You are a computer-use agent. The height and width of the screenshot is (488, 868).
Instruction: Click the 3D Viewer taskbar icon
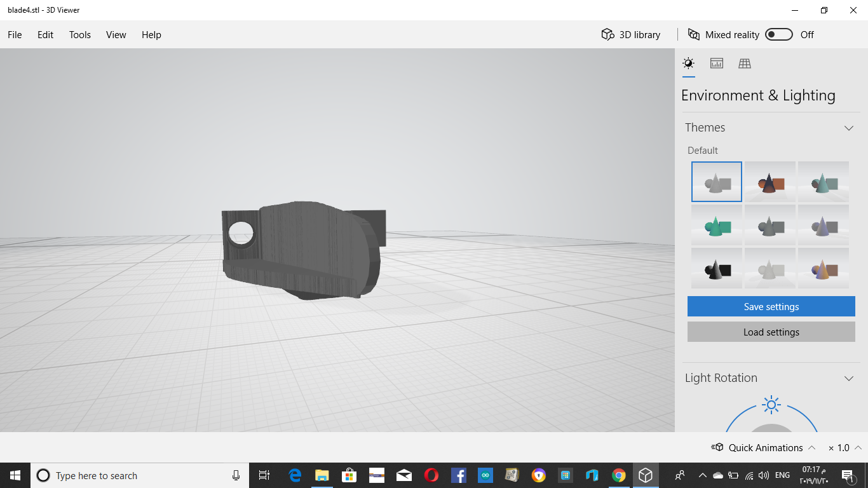pos(646,475)
